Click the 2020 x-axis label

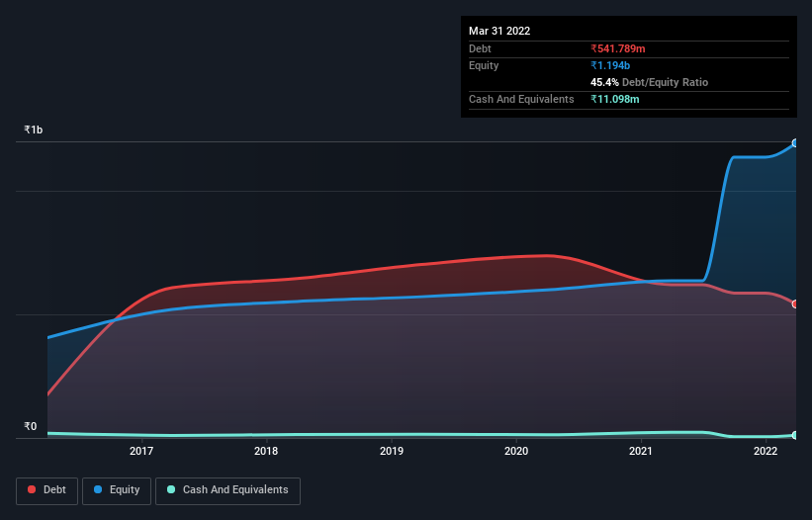(x=516, y=451)
